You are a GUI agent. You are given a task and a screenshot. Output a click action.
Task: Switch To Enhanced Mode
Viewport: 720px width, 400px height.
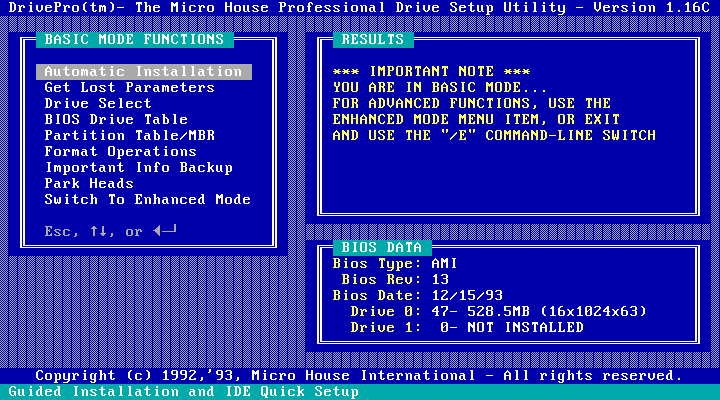[x=147, y=200]
